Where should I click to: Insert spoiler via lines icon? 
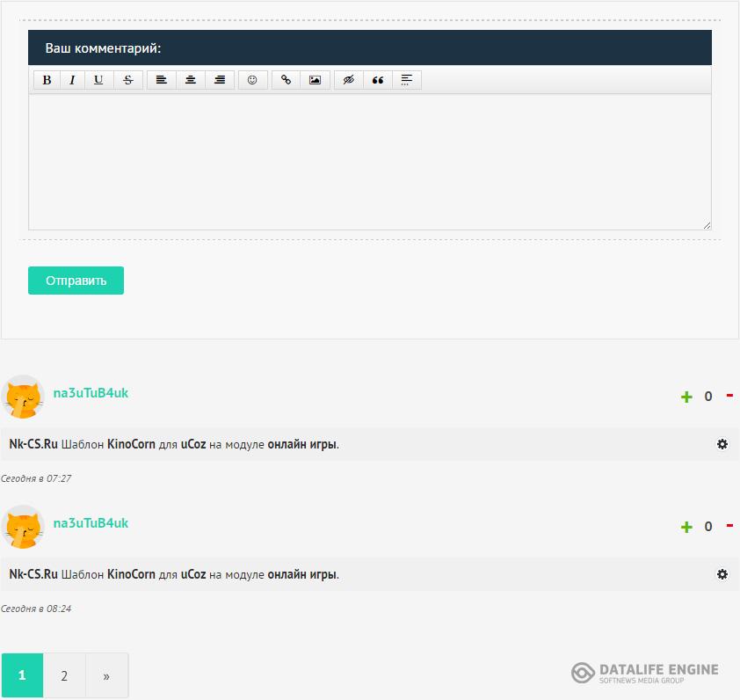point(407,80)
